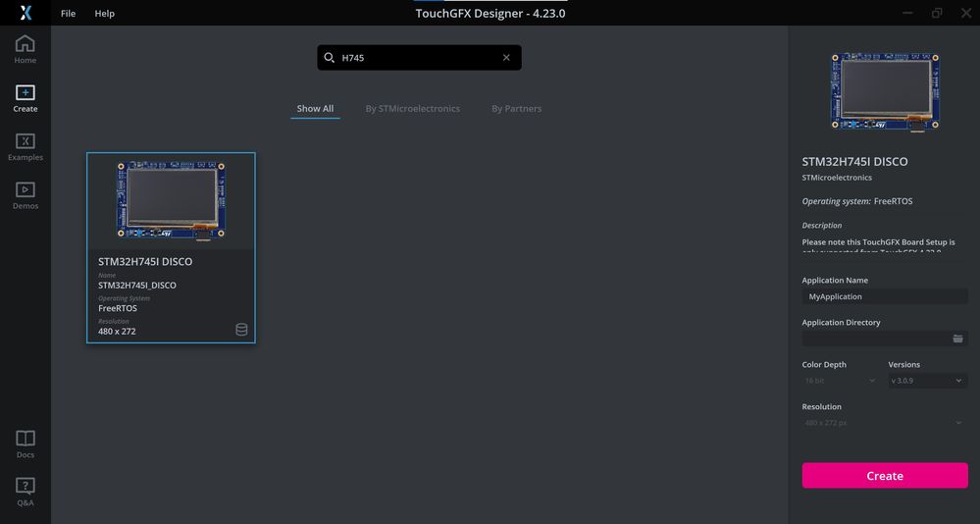Image resolution: width=980 pixels, height=524 pixels.
Task: Click the STM32H745I DISCO card title
Action: (145, 261)
